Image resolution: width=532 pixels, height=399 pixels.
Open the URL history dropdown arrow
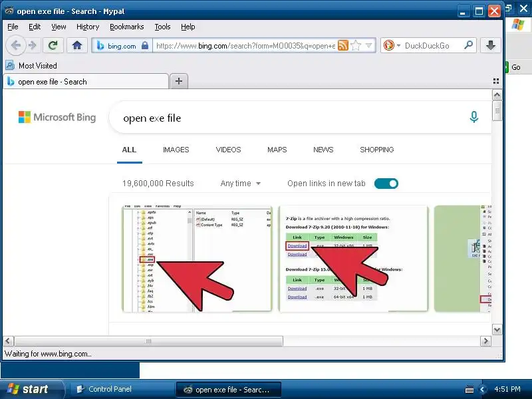(369, 45)
